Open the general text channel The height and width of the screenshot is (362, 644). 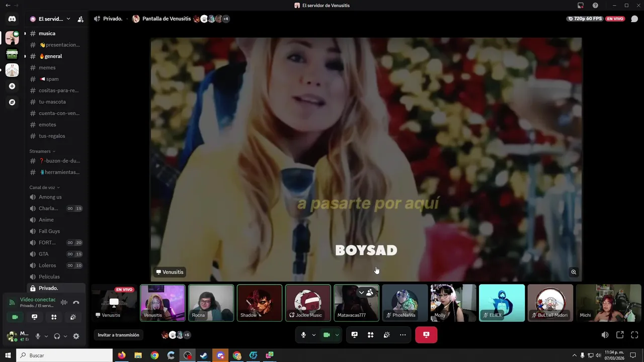[56, 56]
